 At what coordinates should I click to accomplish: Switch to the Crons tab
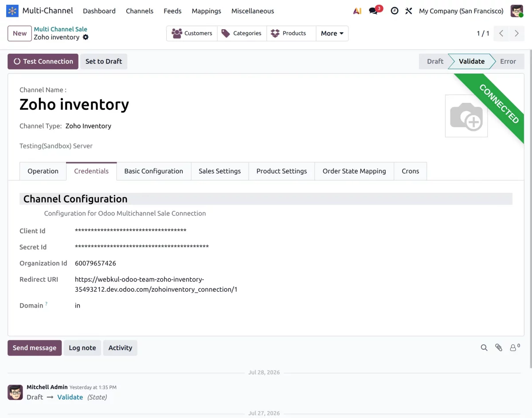click(x=411, y=171)
